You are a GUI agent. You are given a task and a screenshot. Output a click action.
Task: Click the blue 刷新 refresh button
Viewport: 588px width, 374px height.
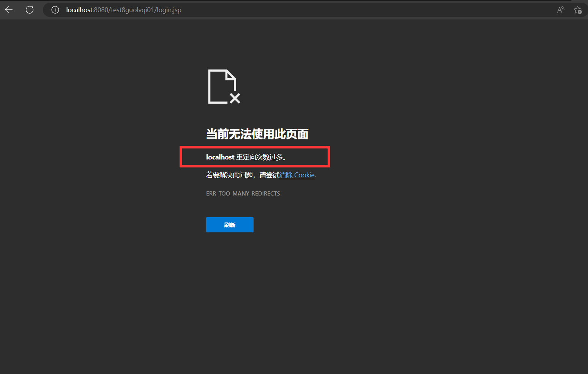(230, 225)
